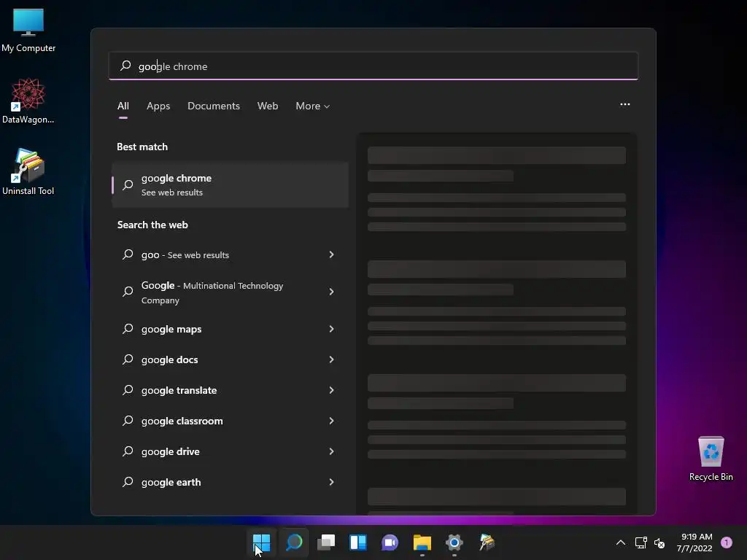
Task: Expand the arrow beside google drive
Action: pyautogui.click(x=332, y=451)
